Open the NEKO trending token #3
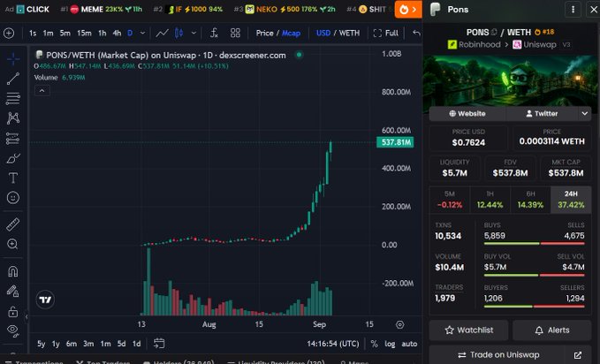This screenshot has height=364, width=600. point(285,9)
